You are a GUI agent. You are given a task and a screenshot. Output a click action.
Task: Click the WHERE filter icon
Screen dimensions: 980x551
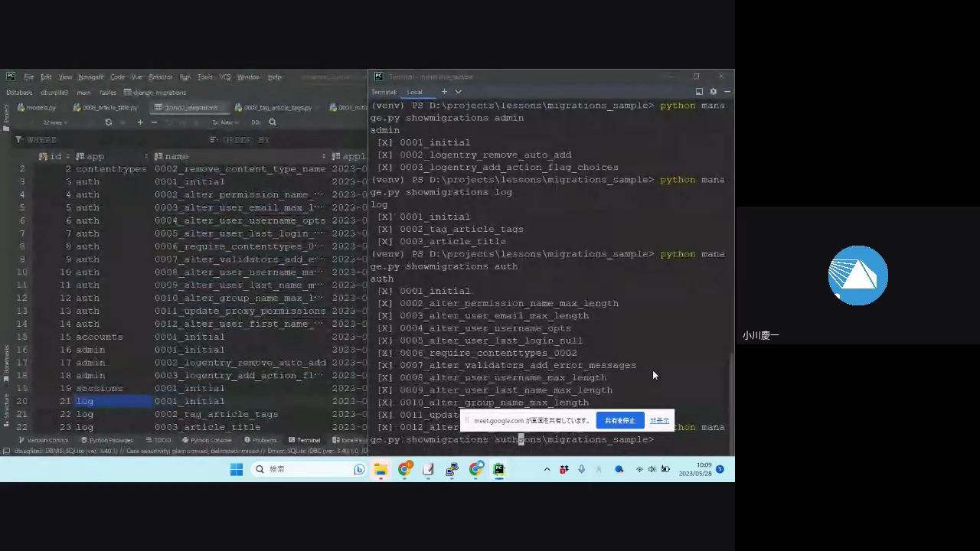pyautogui.click(x=19, y=140)
